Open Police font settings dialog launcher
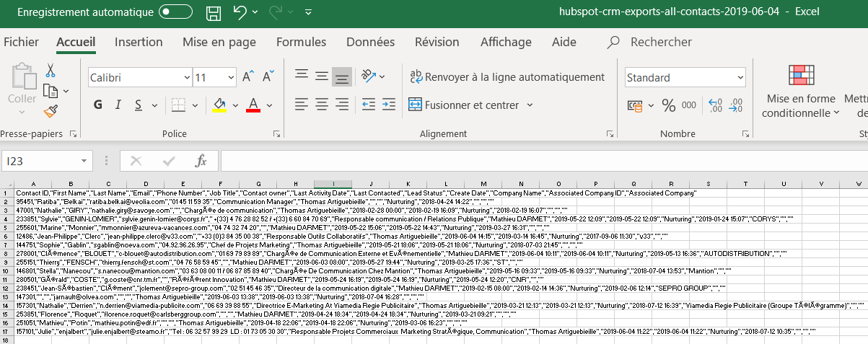Viewport: 868px width, 344px height. (276, 134)
